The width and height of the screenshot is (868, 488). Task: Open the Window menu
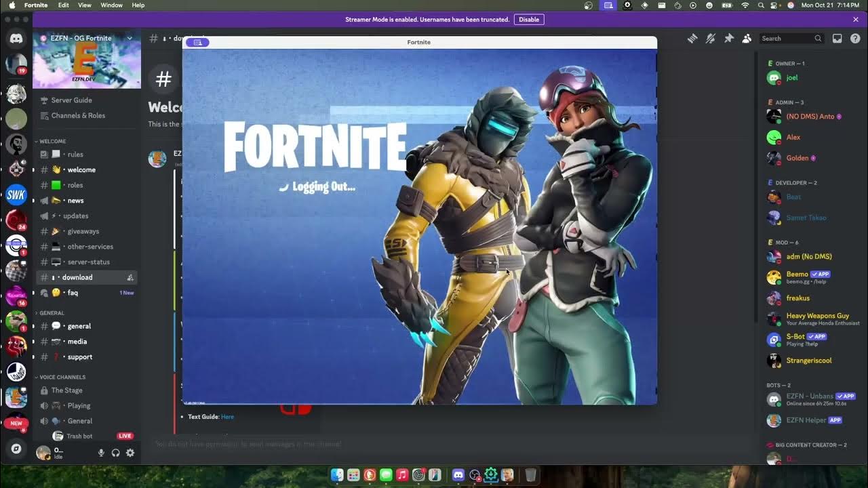tap(111, 5)
